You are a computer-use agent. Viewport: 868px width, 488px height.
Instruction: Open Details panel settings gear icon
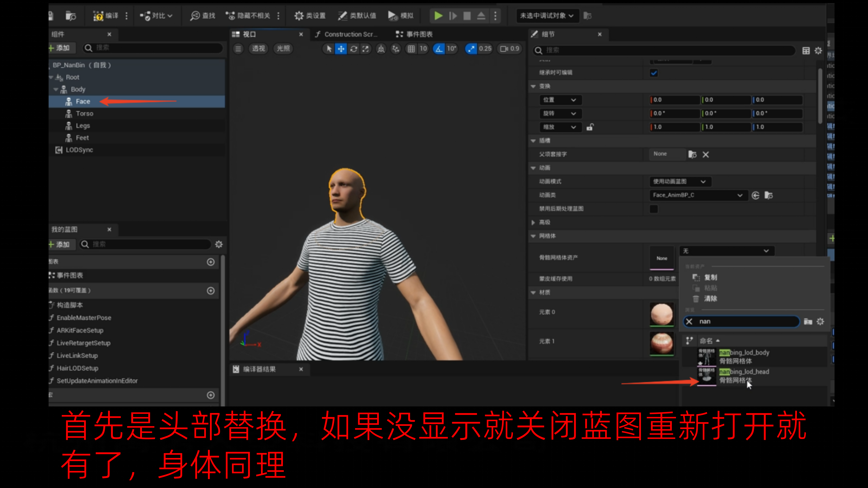[x=818, y=51]
